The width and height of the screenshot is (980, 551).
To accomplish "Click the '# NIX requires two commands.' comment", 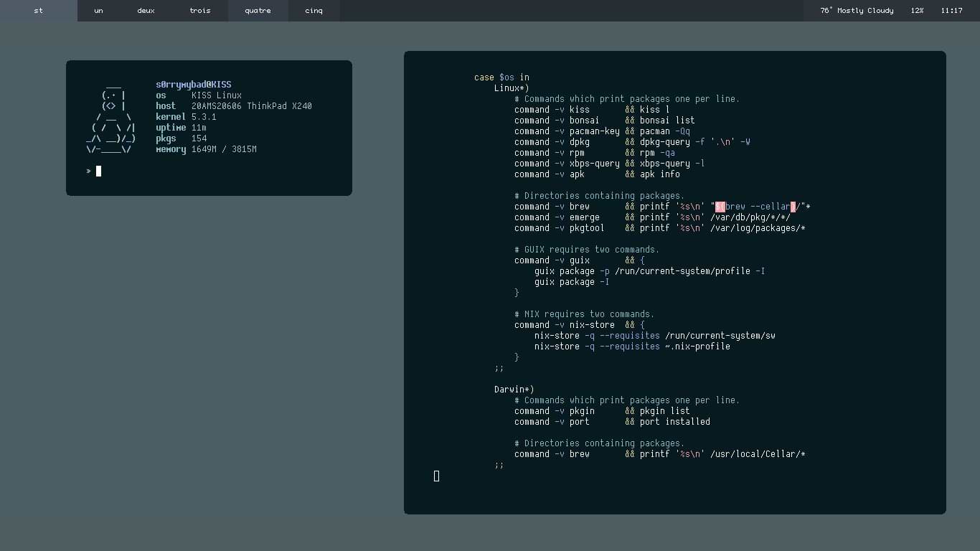I will point(584,314).
